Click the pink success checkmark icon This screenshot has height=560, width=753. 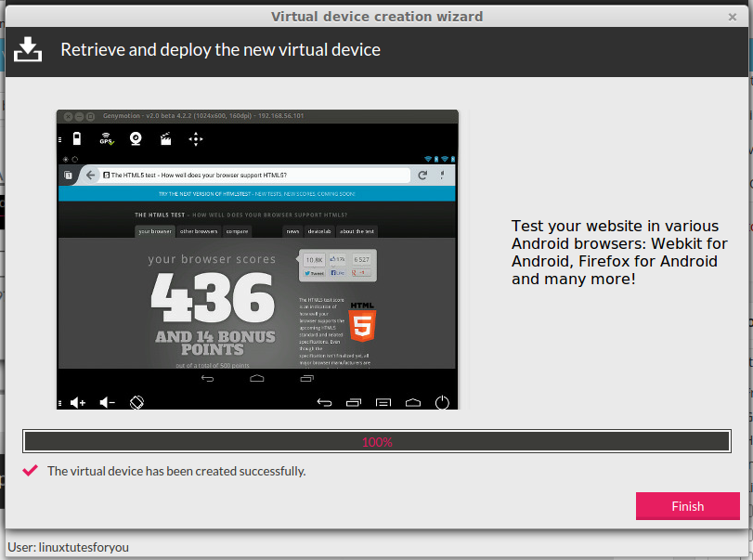point(31,471)
